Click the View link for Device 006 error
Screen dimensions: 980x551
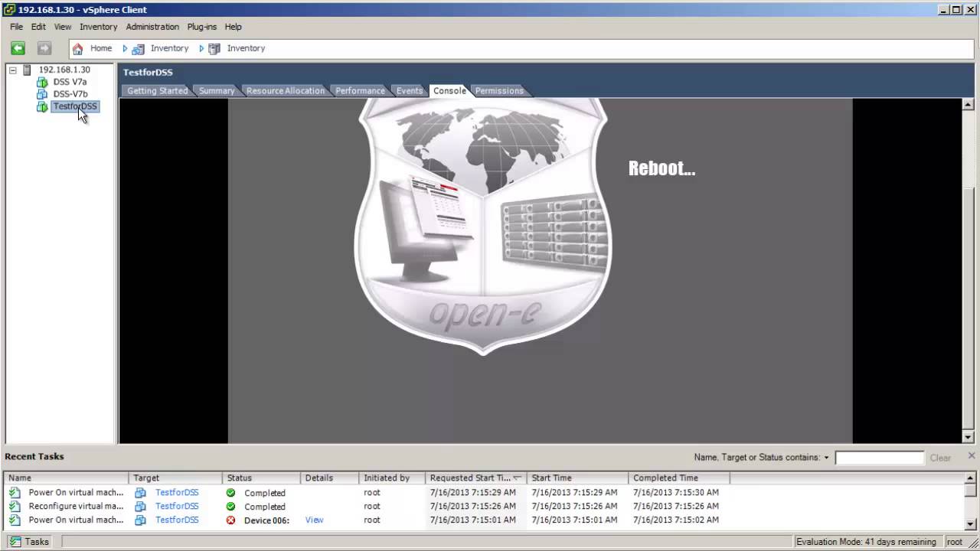(314, 520)
